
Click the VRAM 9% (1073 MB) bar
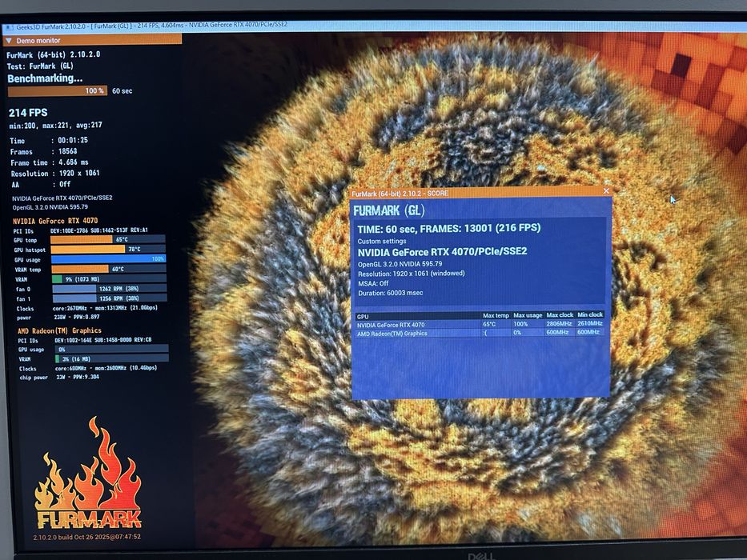(x=109, y=279)
